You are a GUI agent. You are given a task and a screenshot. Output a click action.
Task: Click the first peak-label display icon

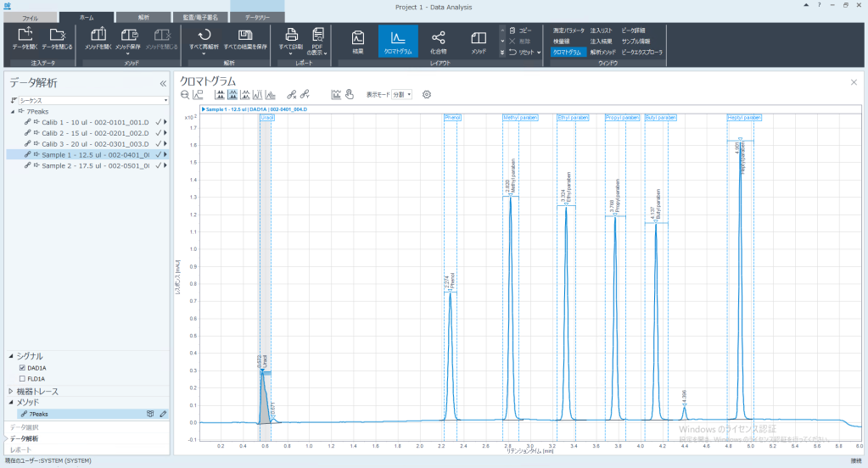pos(220,95)
